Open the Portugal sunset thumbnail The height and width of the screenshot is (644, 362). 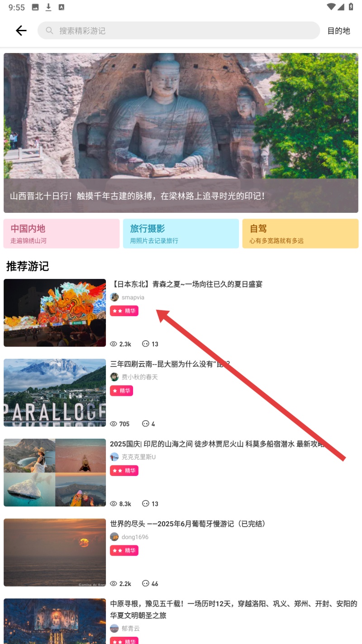tap(55, 553)
